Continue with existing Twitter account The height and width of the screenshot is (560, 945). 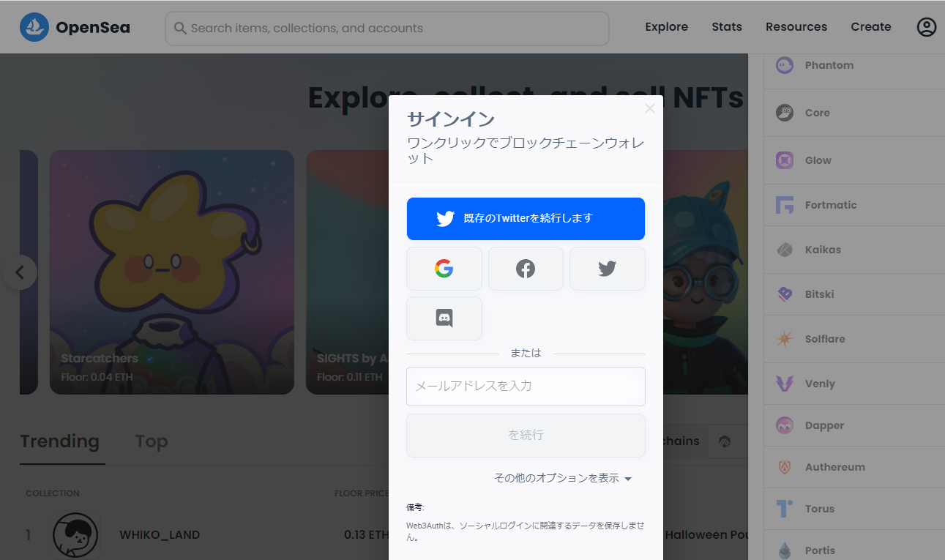(526, 218)
